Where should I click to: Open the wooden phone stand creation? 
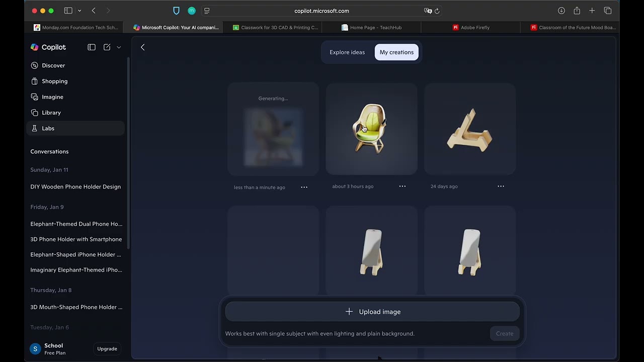click(x=470, y=129)
